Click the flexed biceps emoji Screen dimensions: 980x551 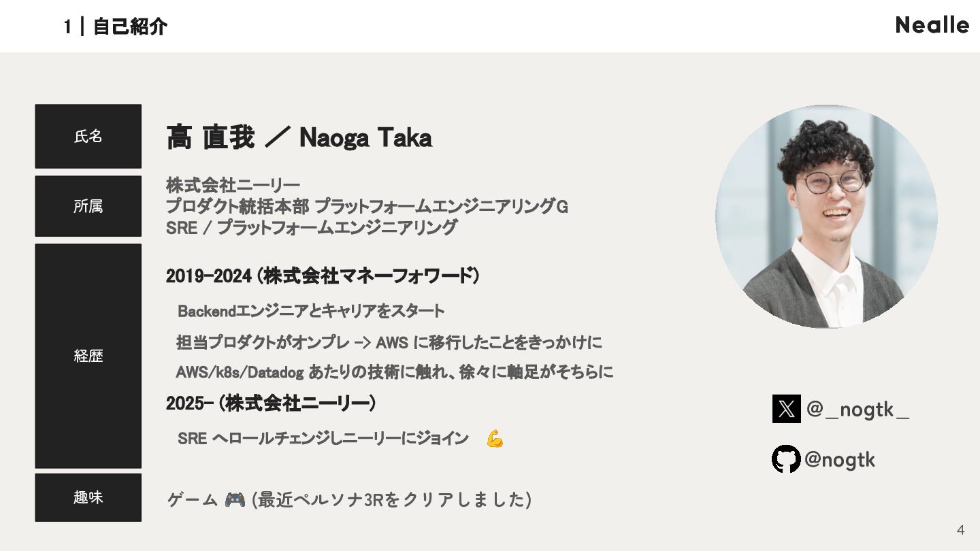[x=495, y=439]
